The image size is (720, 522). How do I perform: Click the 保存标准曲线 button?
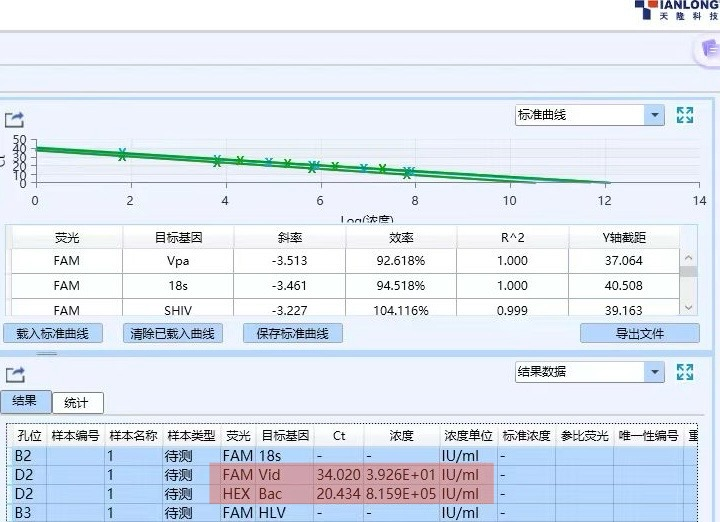pyautogui.click(x=292, y=334)
